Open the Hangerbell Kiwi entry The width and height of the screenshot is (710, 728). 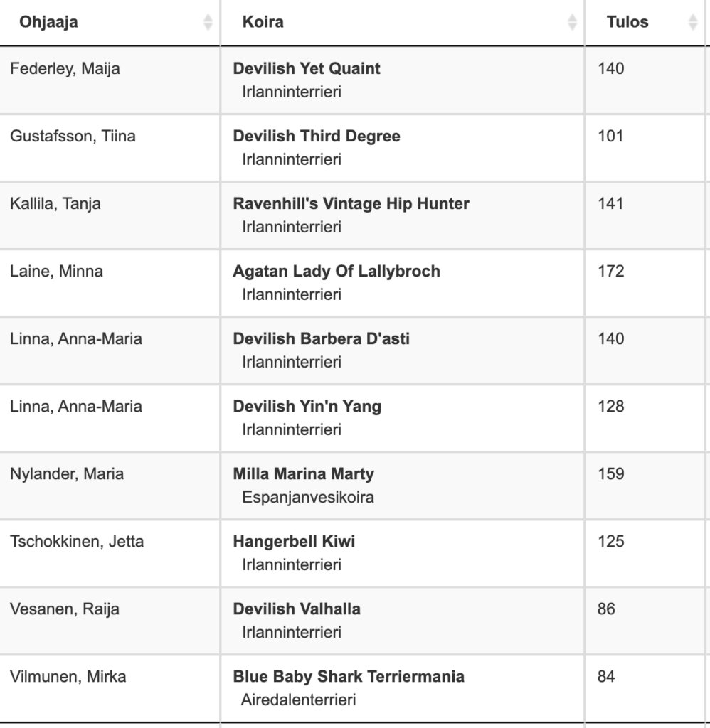click(294, 541)
